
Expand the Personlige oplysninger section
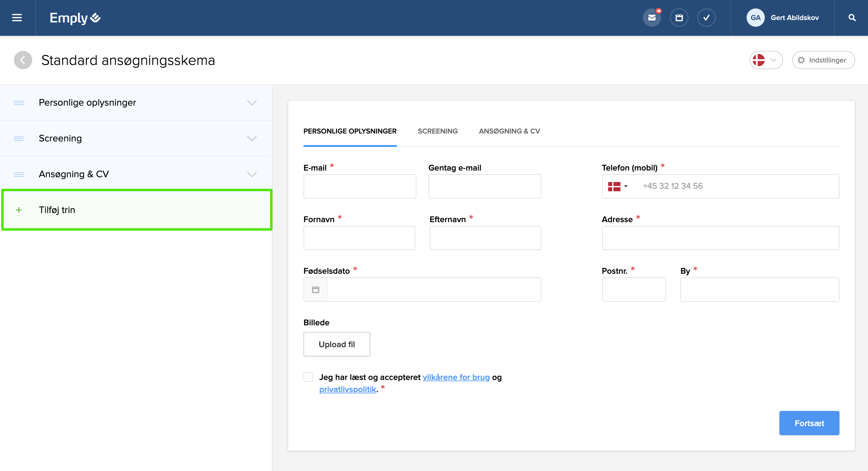(x=252, y=102)
